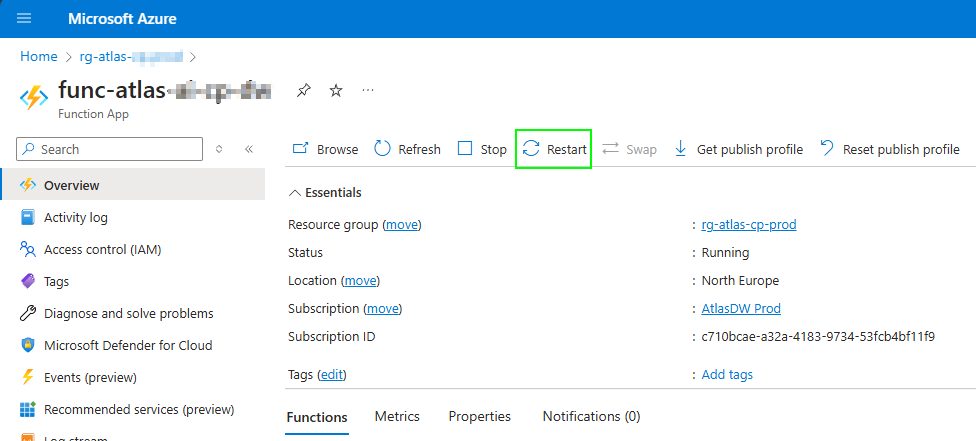
Task: Click the Restart button
Action: (x=554, y=149)
